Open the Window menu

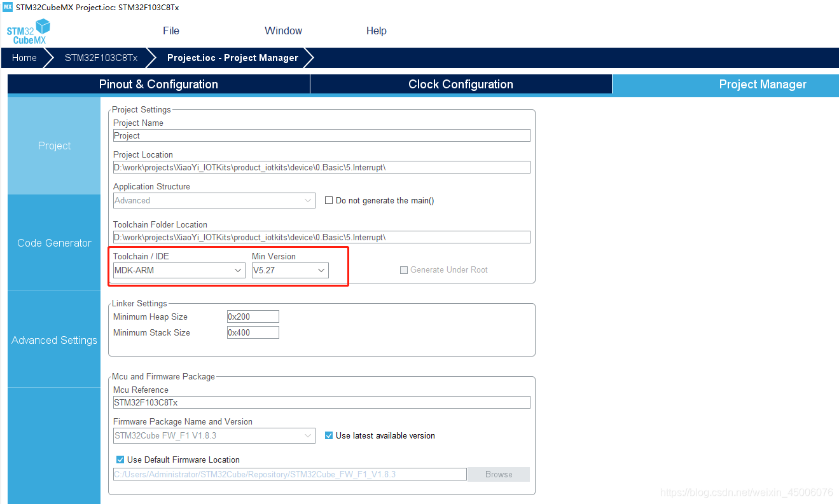[283, 31]
